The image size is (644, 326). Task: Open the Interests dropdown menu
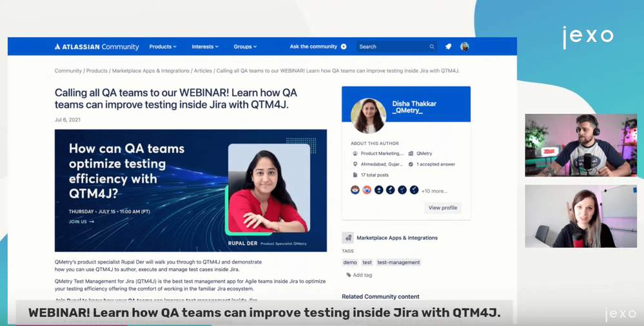point(205,47)
